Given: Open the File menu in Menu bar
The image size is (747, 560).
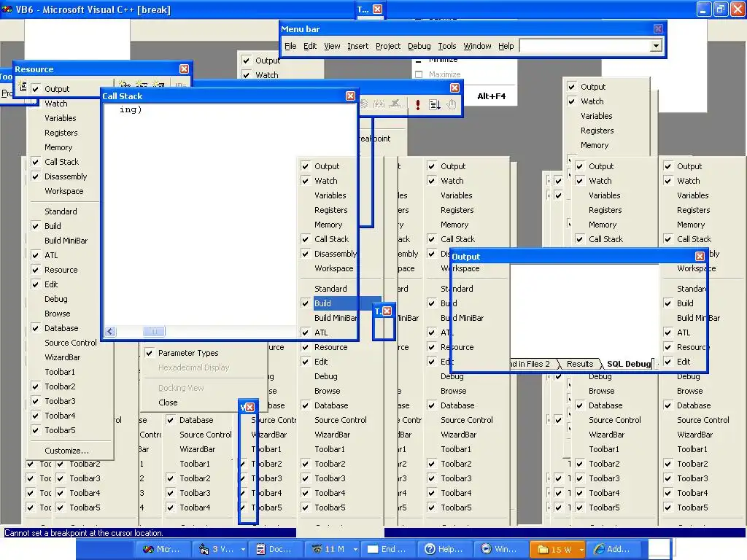Looking at the screenshot, I should [290, 46].
